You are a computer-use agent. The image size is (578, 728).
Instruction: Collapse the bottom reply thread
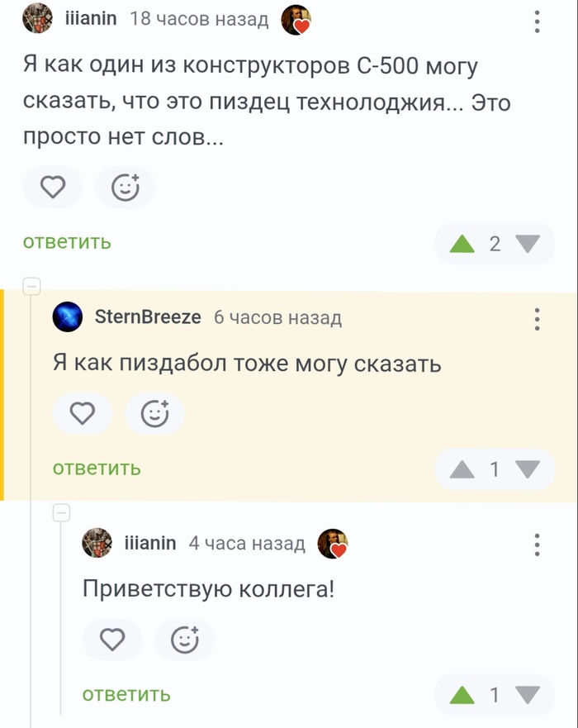click(x=61, y=512)
